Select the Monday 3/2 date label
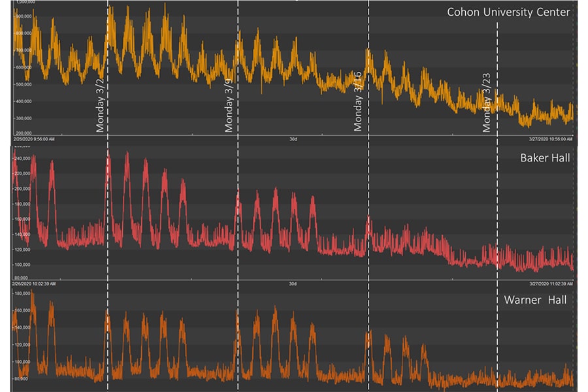This screenshot has width=588, height=392. [x=100, y=106]
